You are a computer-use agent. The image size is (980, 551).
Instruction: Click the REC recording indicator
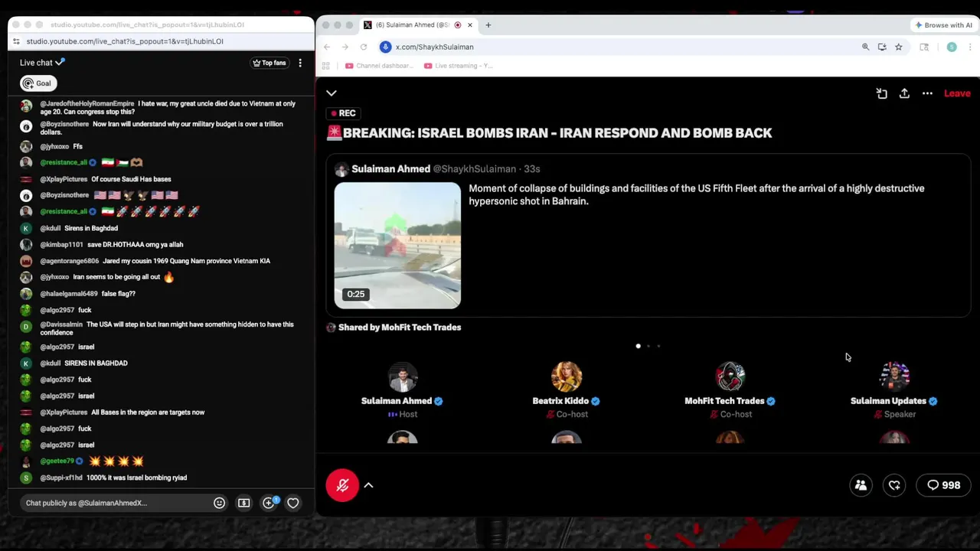pos(341,113)
